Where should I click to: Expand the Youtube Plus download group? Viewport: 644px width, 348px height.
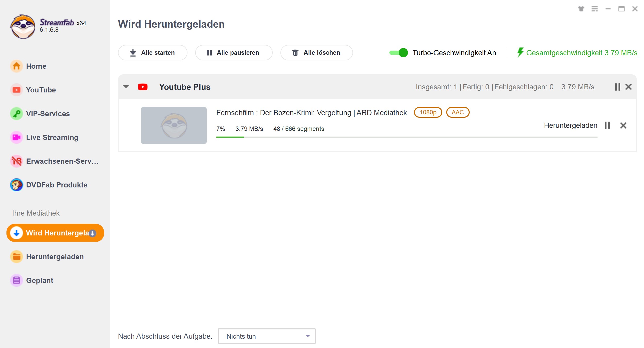click(127, 87)
